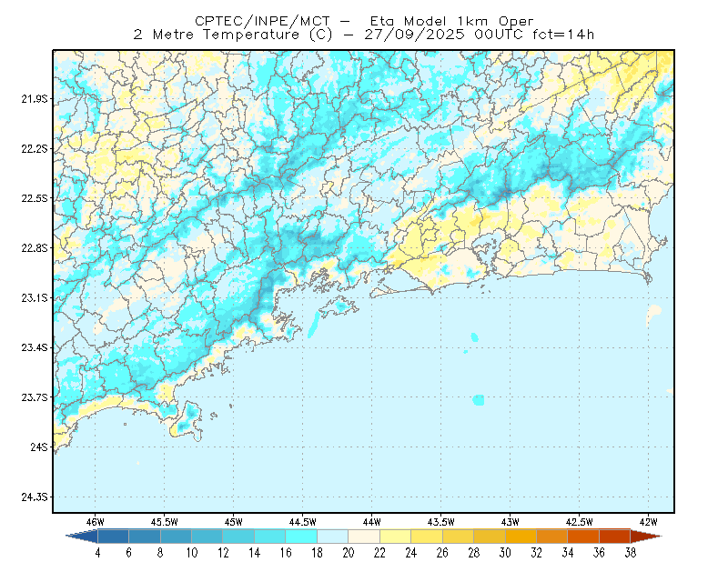Select the 4-6 degree dark blue swatch
The width and height of the screenshot is (728, 562).
click(113, 536)
